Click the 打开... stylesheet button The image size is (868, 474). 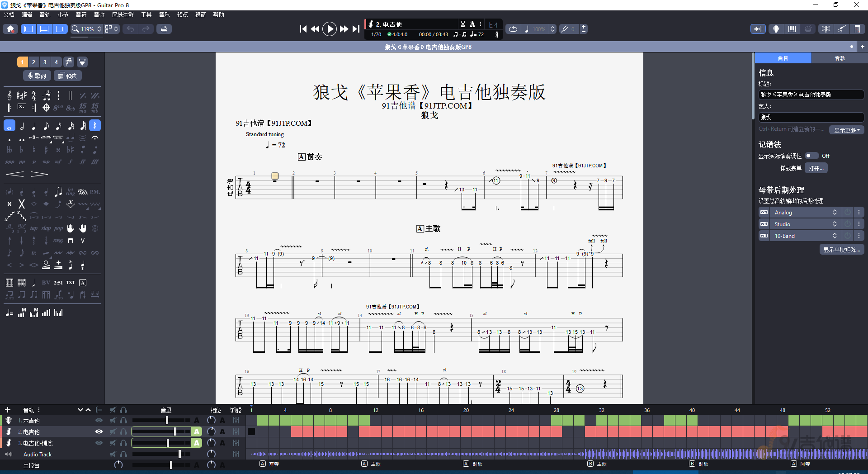(816, 168)
